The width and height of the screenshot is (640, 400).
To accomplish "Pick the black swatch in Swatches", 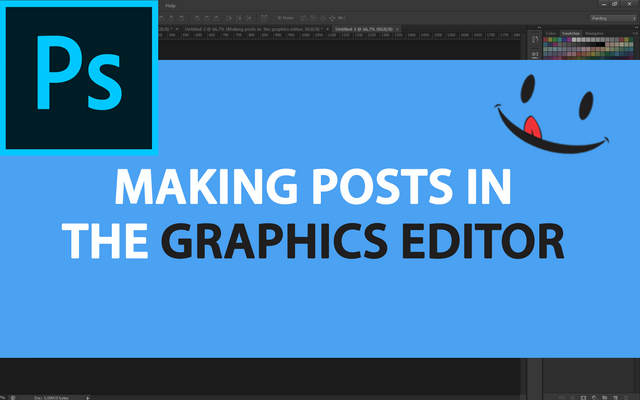I will [x=603, y=44].
